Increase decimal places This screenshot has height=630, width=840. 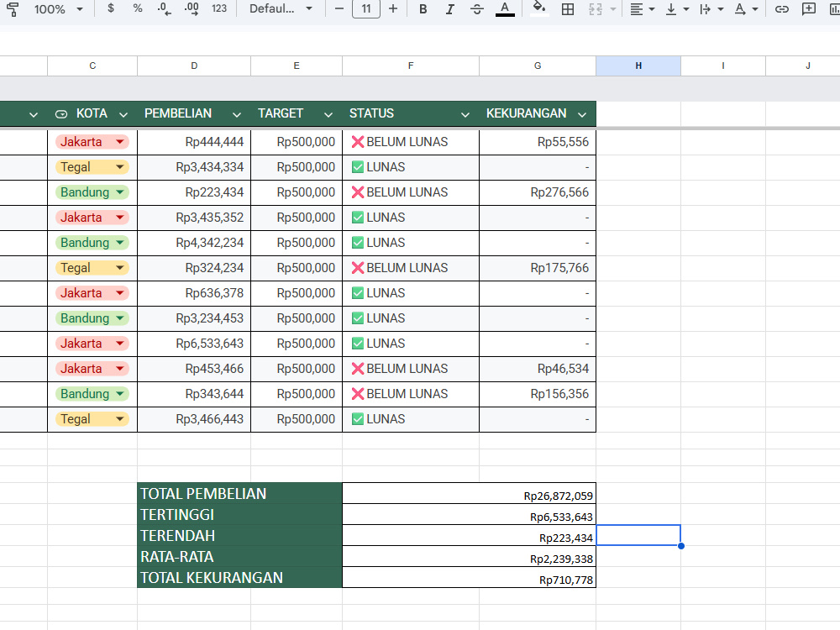[192, 8]
